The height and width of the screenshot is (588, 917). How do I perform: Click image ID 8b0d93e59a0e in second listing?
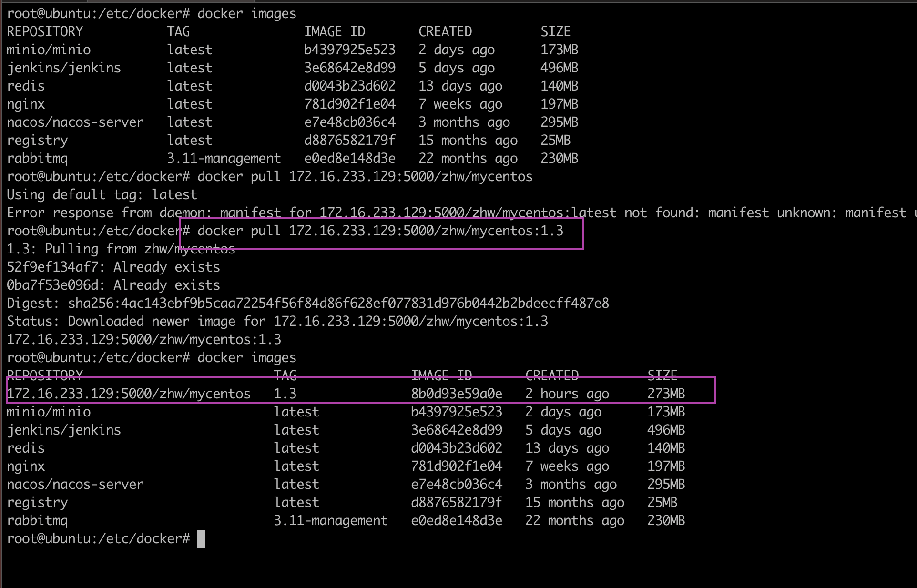tap(456, 394)
